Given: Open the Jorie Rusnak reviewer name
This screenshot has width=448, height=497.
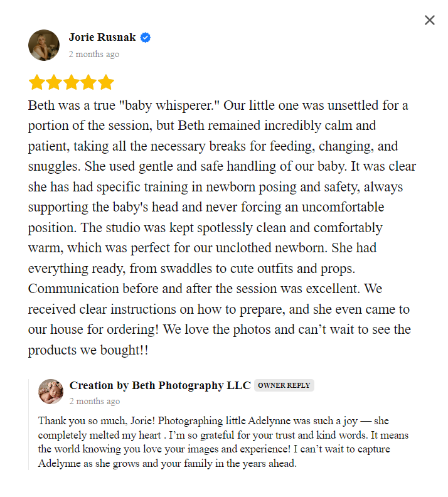Looking at the screenshot, I should (x=102, y=38).
